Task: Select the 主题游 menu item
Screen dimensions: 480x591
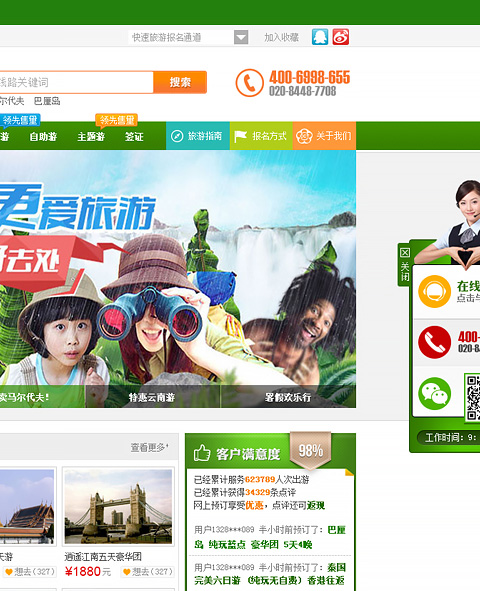Action: [91, 137]
